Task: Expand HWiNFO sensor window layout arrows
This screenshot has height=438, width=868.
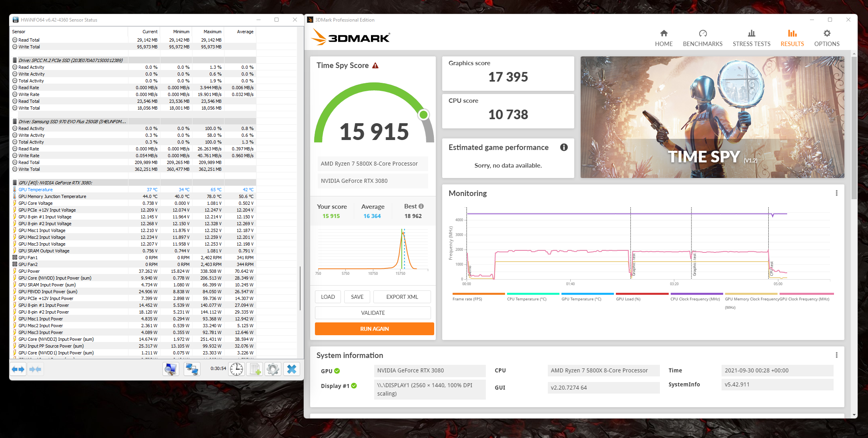Action: pos(18,369)
